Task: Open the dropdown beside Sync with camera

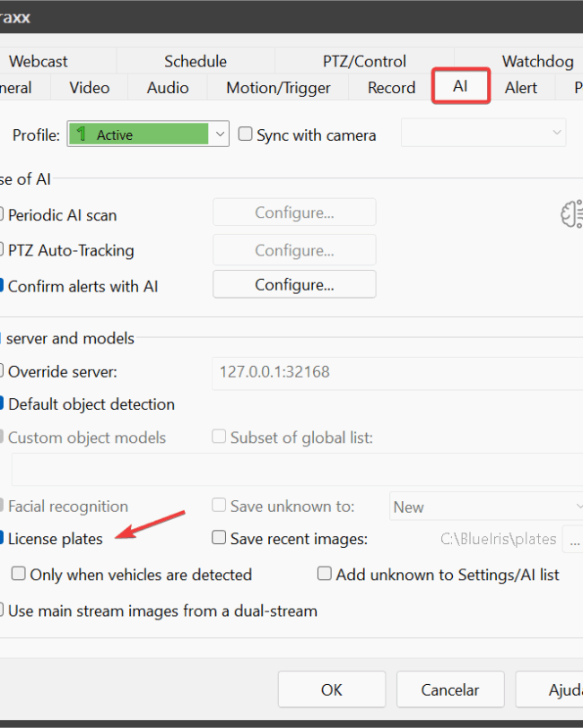Action: tap(483, 134)
